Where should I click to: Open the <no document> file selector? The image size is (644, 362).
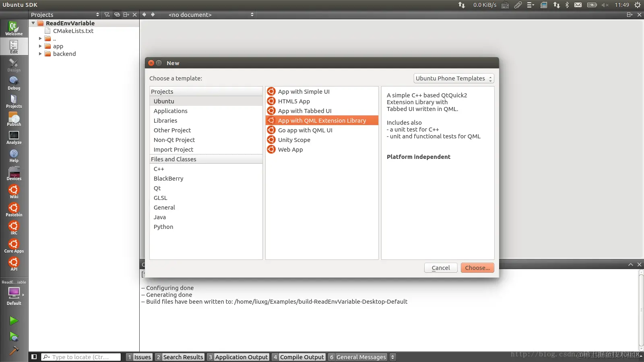point(211,15)
